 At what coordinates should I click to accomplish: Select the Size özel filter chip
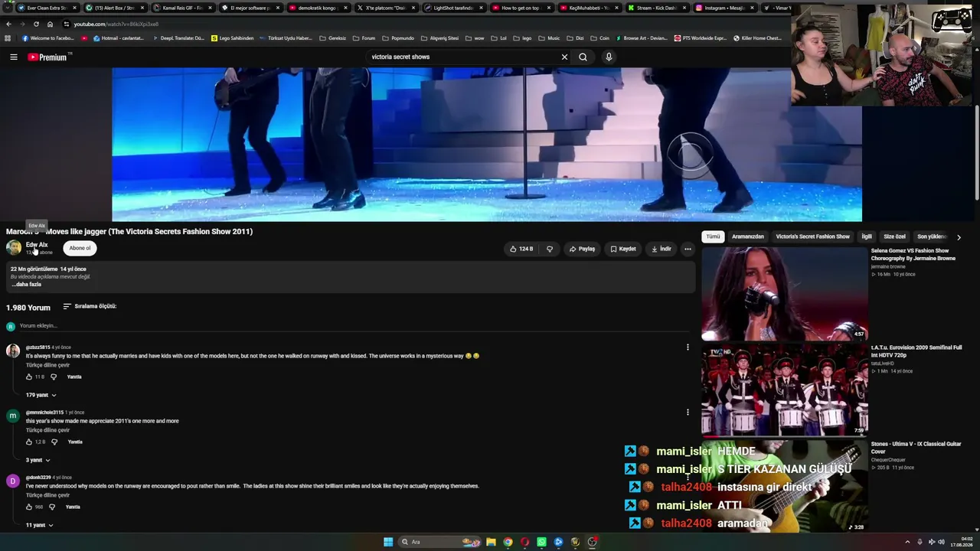pyautogui.click(x=894, y=236)
